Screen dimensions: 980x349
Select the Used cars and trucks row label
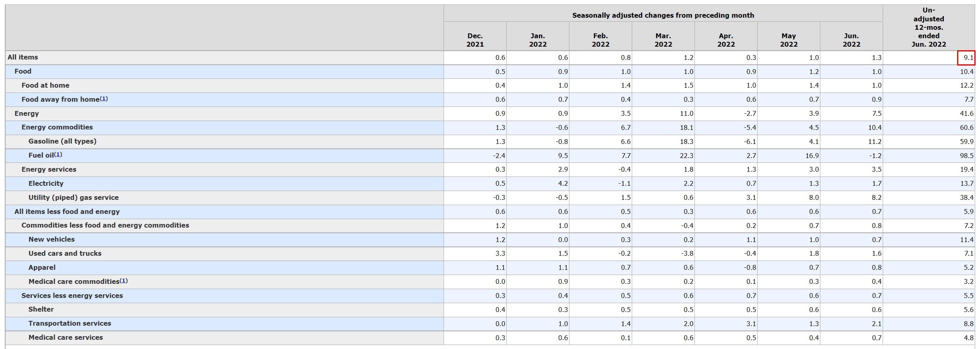[x=65, y=253]
